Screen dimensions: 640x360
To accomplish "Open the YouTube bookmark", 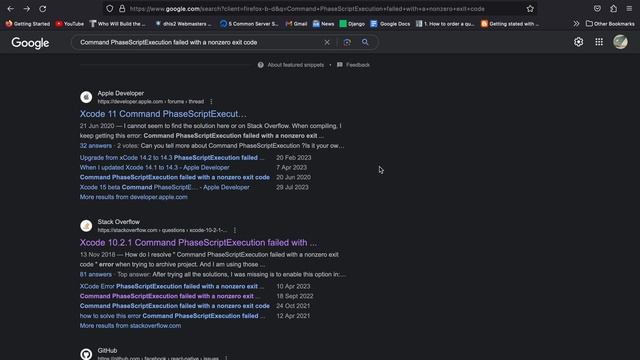I will click(69, 24).
